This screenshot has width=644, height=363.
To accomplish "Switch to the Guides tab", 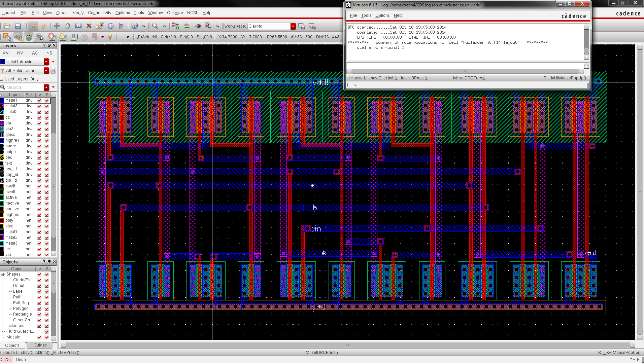I will point(40,345).
